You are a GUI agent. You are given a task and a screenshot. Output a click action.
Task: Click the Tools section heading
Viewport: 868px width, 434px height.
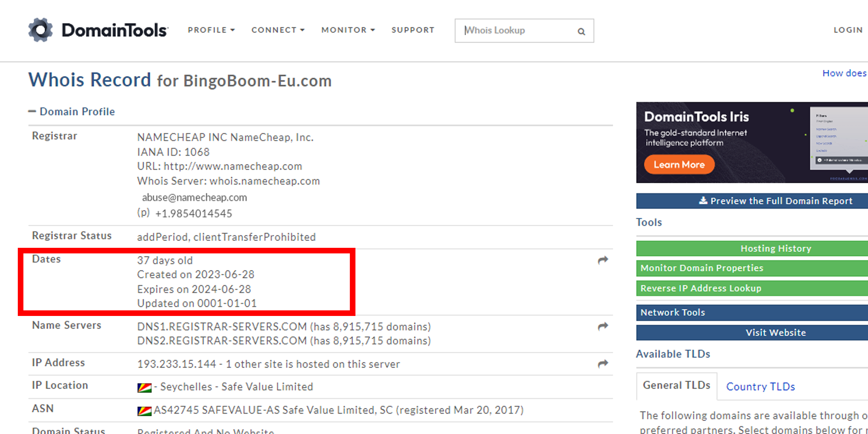[649, 222]
